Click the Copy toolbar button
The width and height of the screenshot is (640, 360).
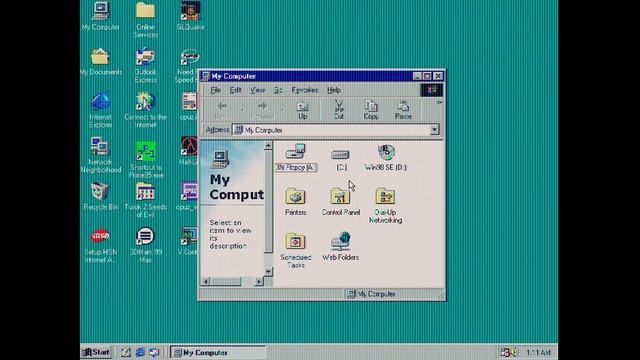tap(371, 110)
